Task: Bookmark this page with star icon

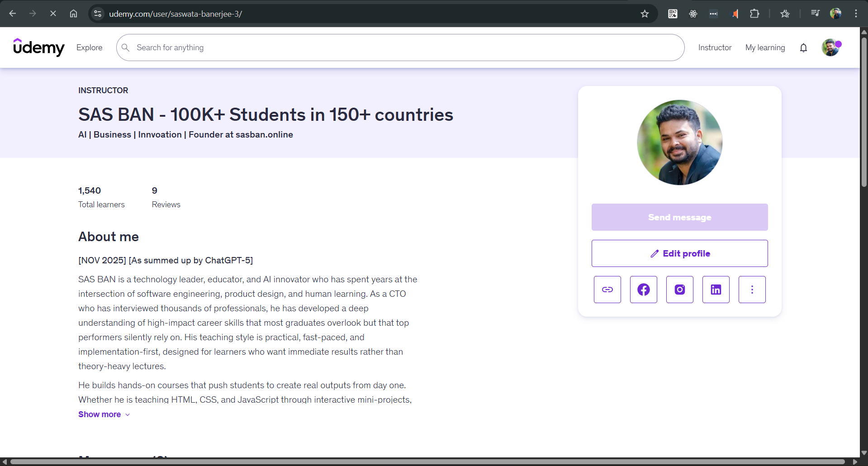Action: [645, 14]
